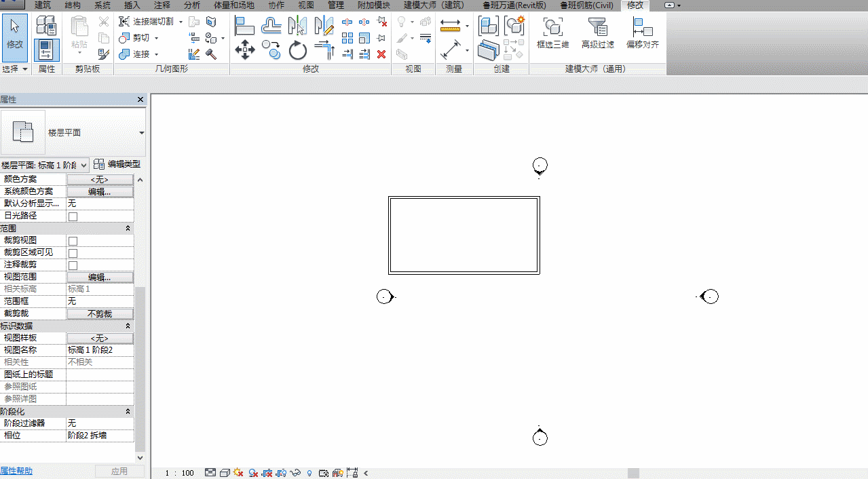The width and height of the screenshot is (868, 479).
Task: Click the red Delete icon
Action: coord(381,54)
